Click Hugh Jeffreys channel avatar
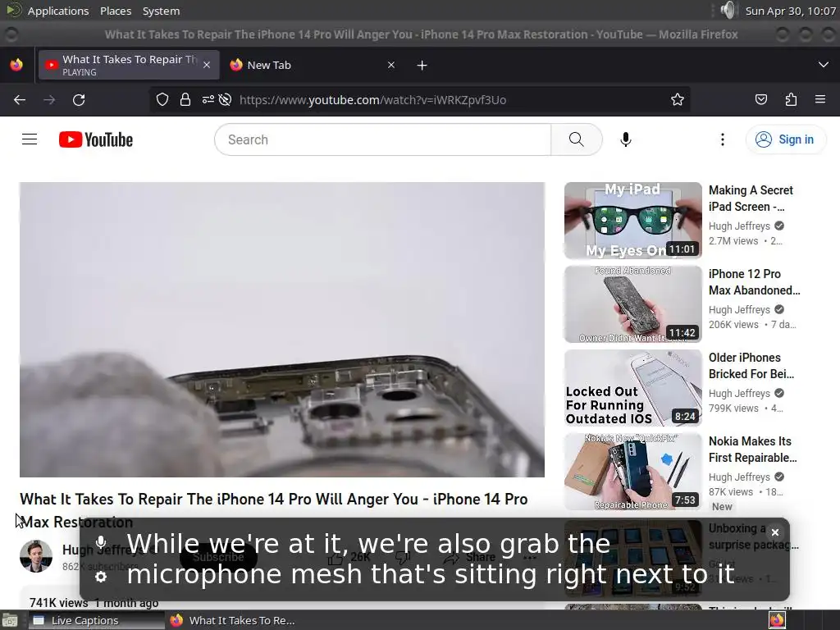840x630 pixels. tap(36, 556)
